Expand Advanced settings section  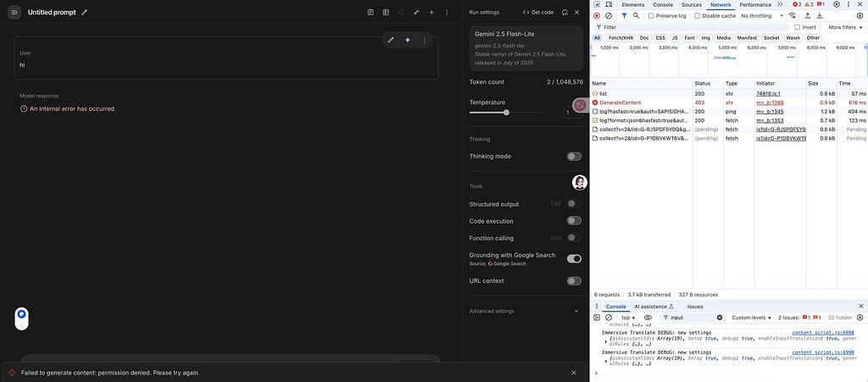click(526, 311)
